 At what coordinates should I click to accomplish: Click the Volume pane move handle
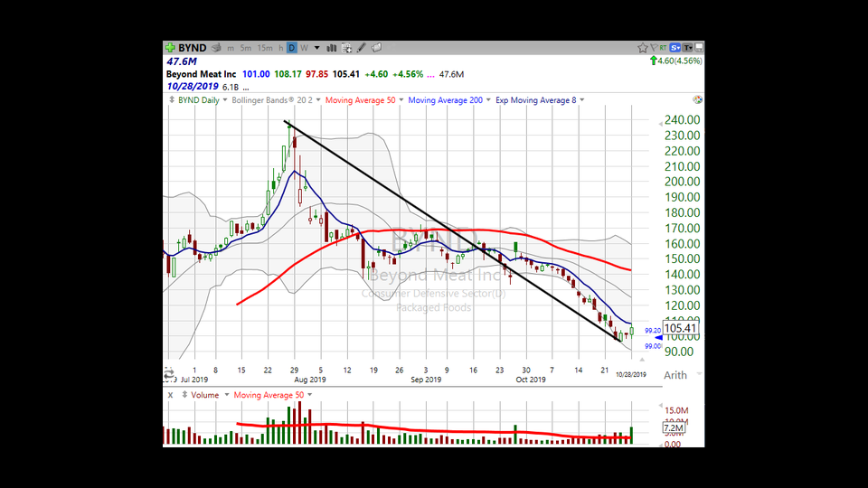pyautogui.click(x=184, y=395)
